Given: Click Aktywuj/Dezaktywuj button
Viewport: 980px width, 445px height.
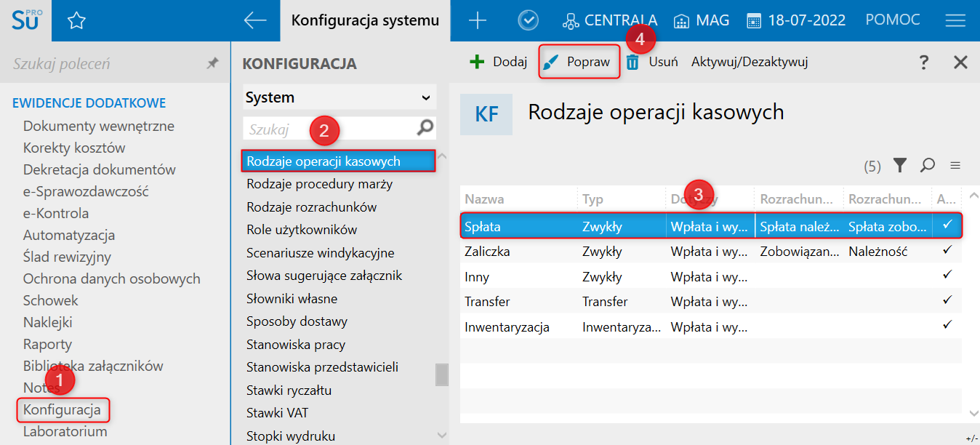Looking at the screenshot, I should coord(750,62).
